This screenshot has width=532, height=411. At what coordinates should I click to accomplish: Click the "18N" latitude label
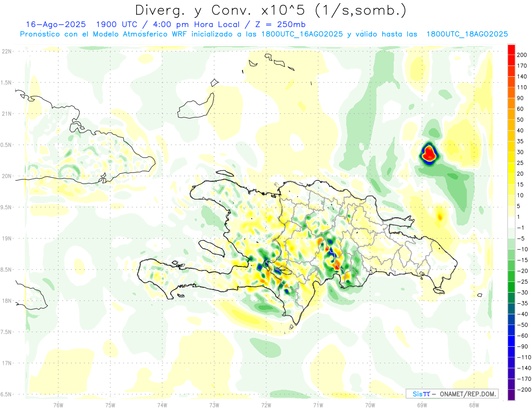6,301
